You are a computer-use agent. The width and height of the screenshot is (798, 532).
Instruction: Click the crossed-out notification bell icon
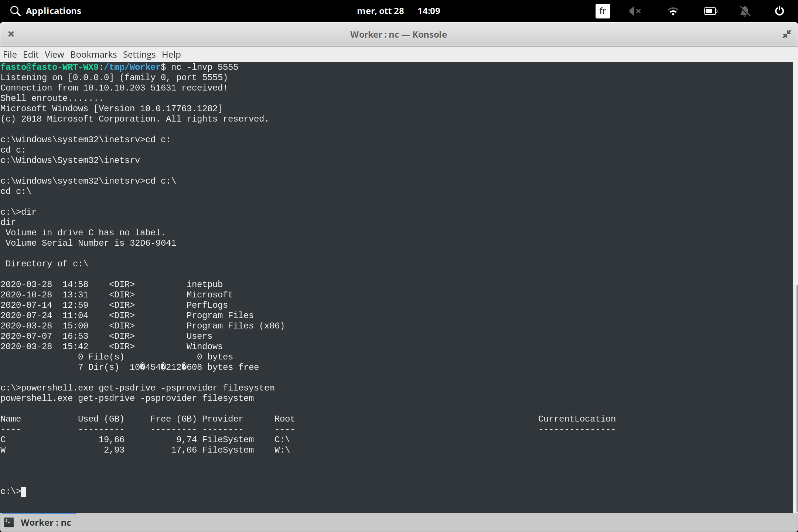point(745,11)
